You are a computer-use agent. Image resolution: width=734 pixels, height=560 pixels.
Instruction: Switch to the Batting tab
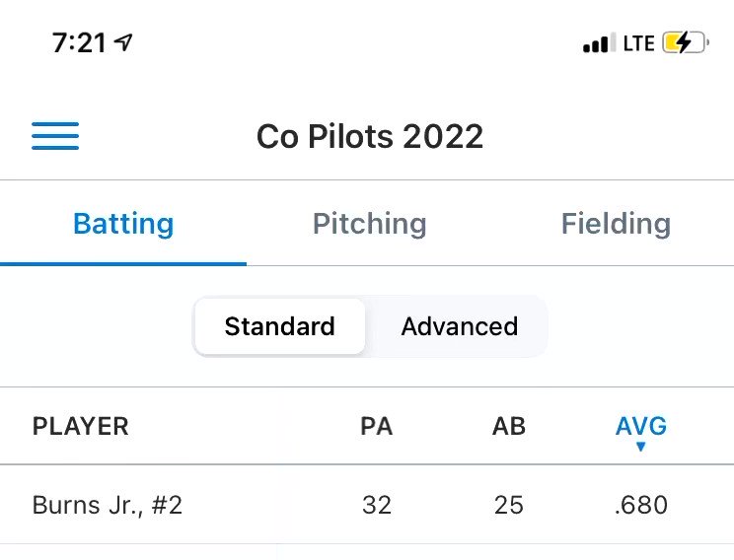coord(123,223)
